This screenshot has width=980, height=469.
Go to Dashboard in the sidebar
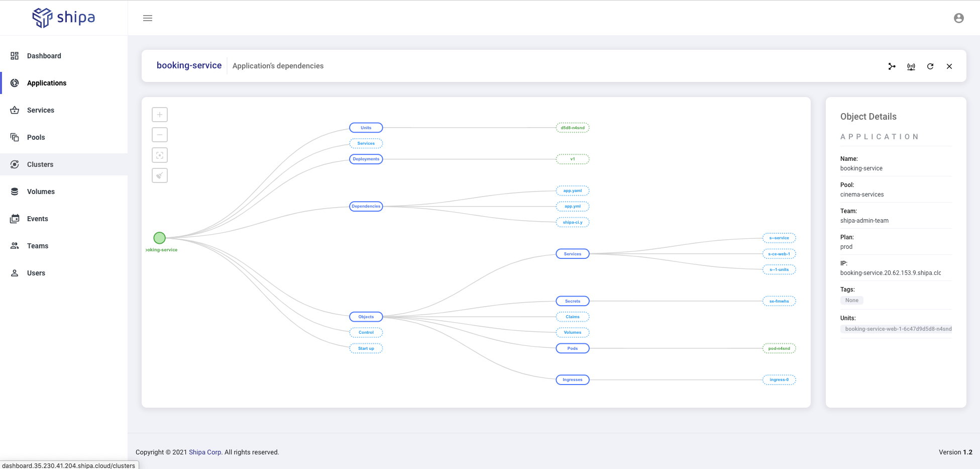44,56
